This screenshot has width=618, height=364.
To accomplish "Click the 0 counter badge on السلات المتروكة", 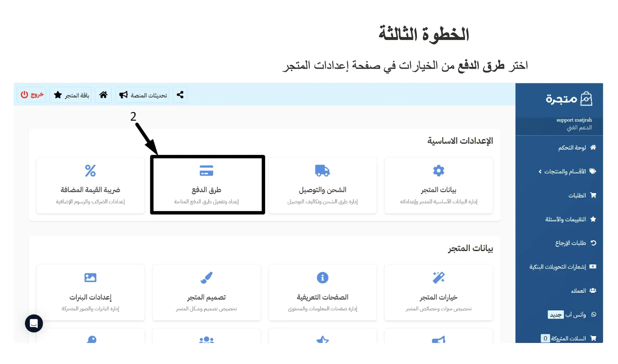I will click(545, 338).
